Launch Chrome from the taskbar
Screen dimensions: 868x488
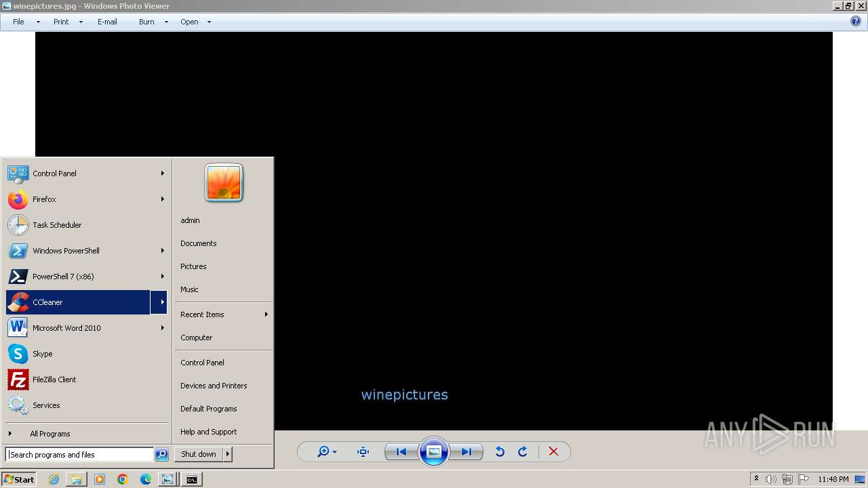123,479
